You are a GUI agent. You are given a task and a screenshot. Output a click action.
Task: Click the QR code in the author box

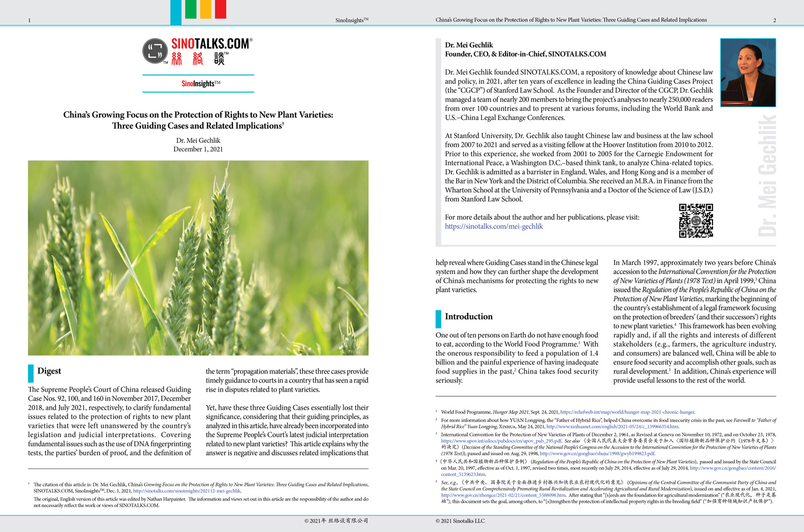tap(696, 220)
